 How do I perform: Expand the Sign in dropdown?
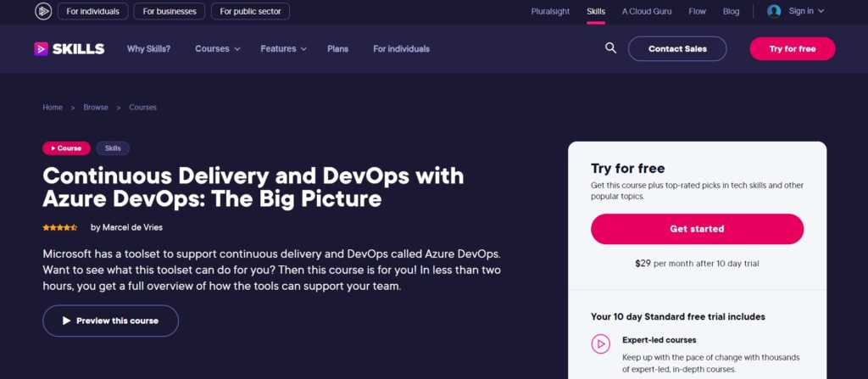pos(806,11)
